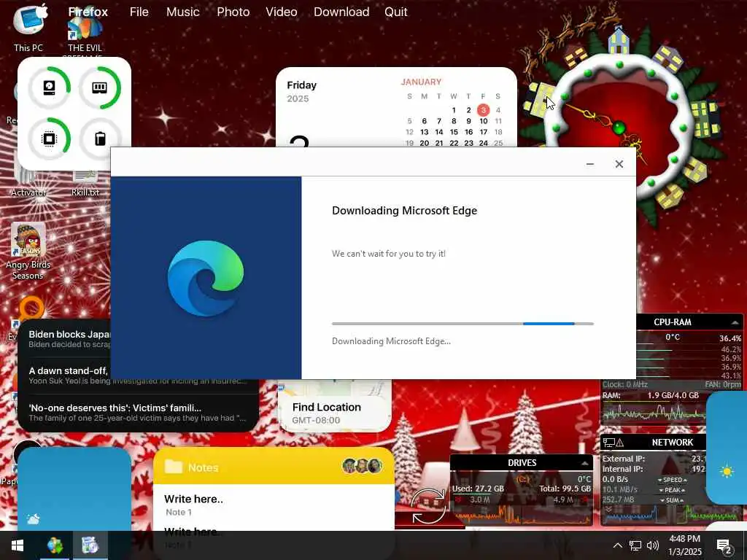Open the Angry Birds Seasons shortcut

point(28,251)
